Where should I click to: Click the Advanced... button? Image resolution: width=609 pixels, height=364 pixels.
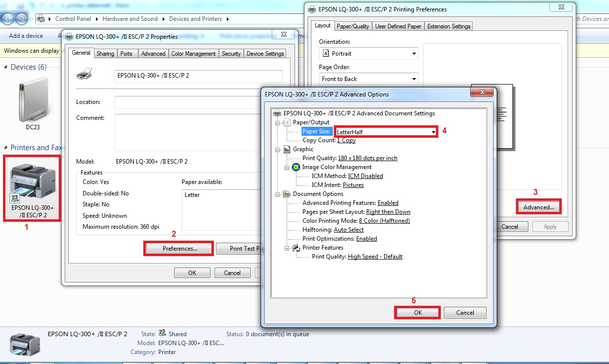(x=538, y=207)
